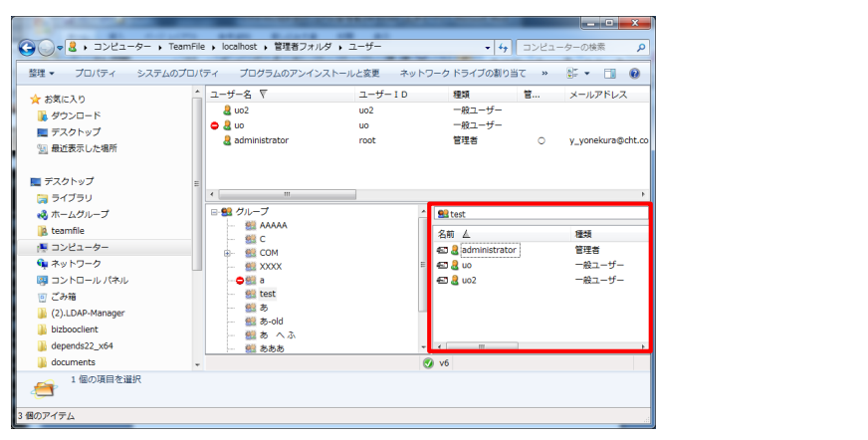868x440 pixels.
Task: Click the back navigation arrow
Action: pos(28,48)
